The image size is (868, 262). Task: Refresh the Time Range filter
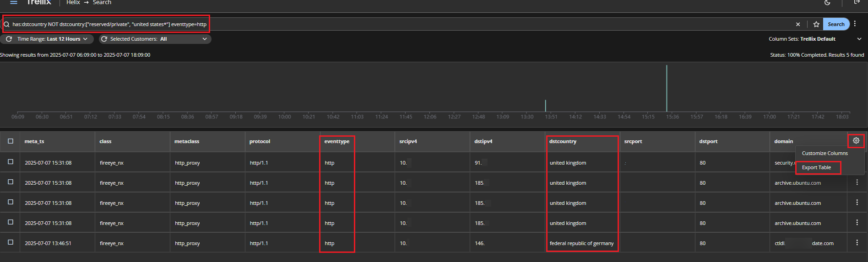click(9, 39)
